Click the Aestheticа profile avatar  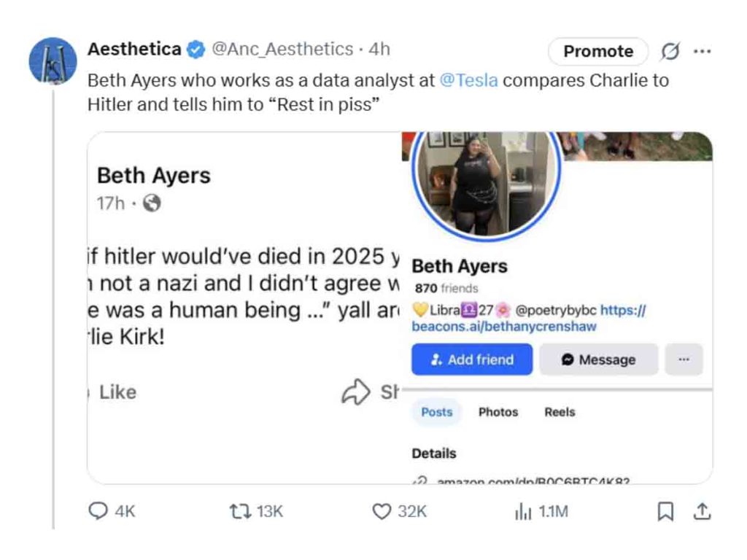(x=53, y=61)
